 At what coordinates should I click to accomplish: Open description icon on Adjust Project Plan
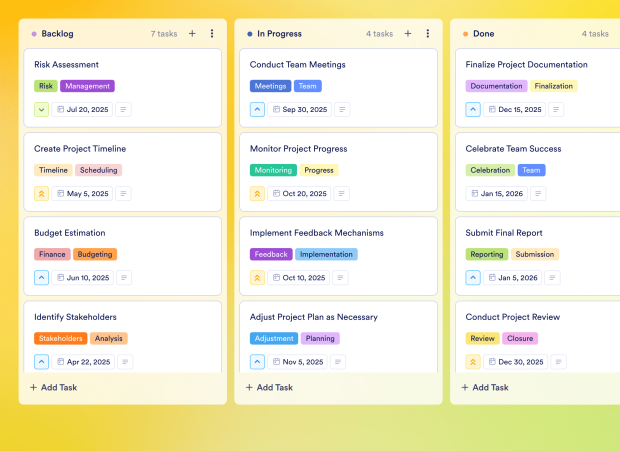point(338,362)
